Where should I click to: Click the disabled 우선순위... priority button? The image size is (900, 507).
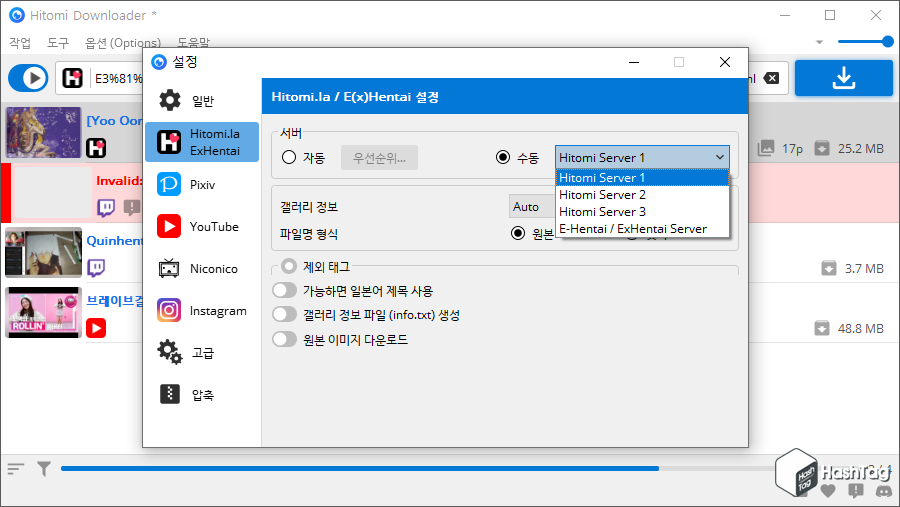pyautogui.click(x=379, y=158)
